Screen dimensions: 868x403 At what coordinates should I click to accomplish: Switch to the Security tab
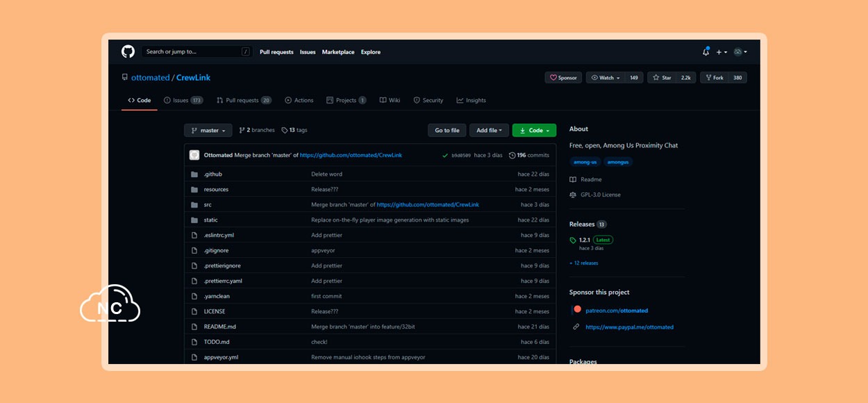point(428,100)
